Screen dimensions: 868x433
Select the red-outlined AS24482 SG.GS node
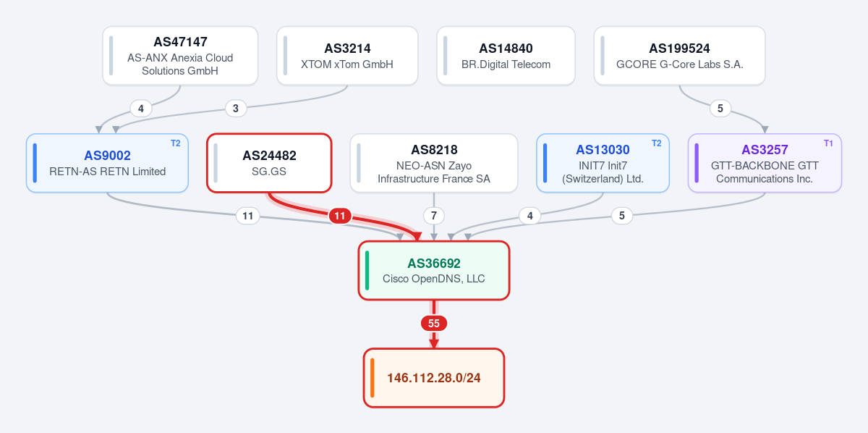(269, 163)
